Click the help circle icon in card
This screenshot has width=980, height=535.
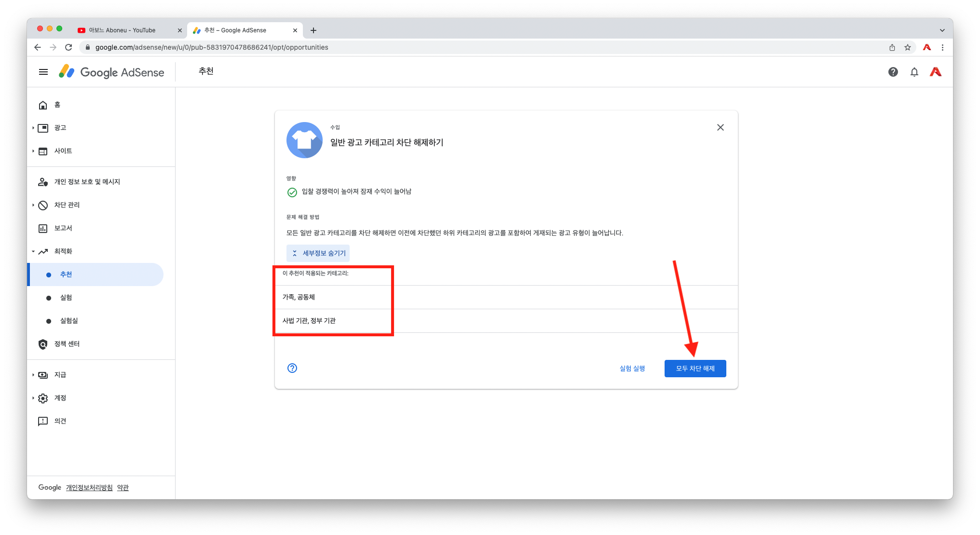(x=292, y=368)
